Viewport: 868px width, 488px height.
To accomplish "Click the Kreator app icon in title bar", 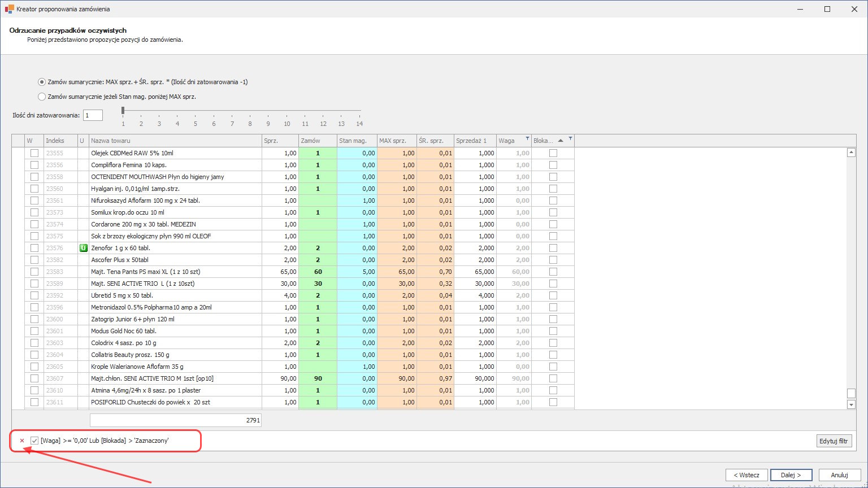I will pyautogui.click(x=9, y=9).
